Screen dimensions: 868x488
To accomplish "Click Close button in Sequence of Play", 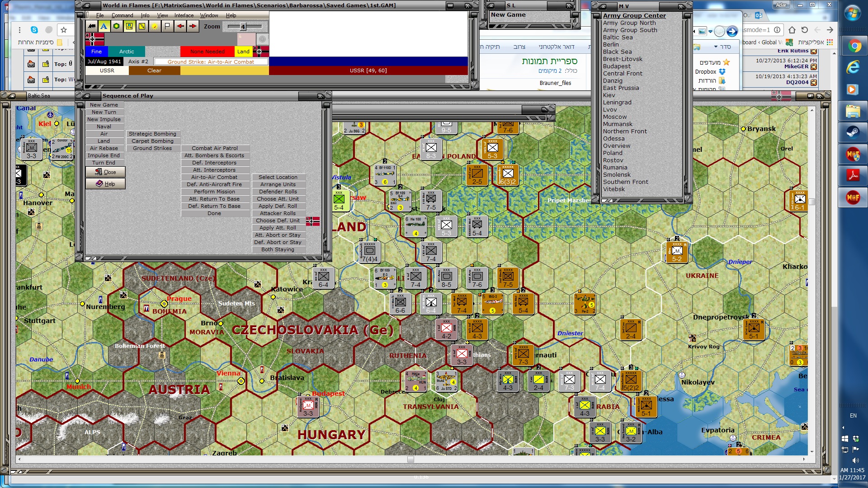I will point(105,172).
